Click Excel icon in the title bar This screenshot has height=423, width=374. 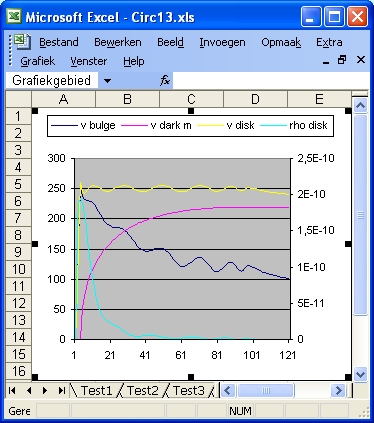[x=14, y=16]
